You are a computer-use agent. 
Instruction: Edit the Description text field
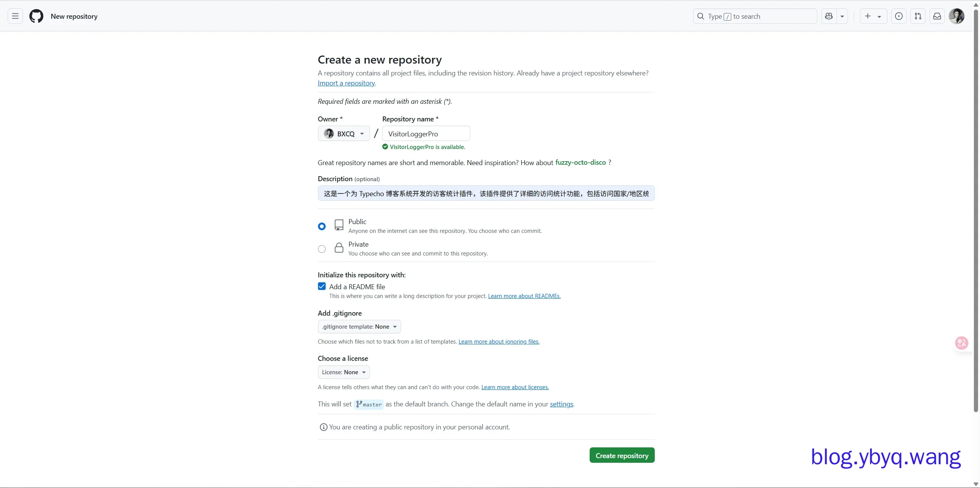point(486,193)
